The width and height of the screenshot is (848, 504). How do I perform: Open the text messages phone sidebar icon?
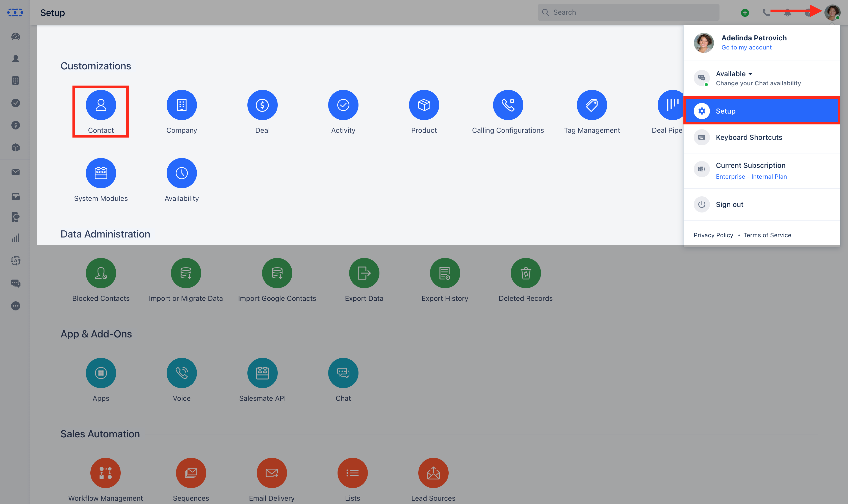coord(15,217)
